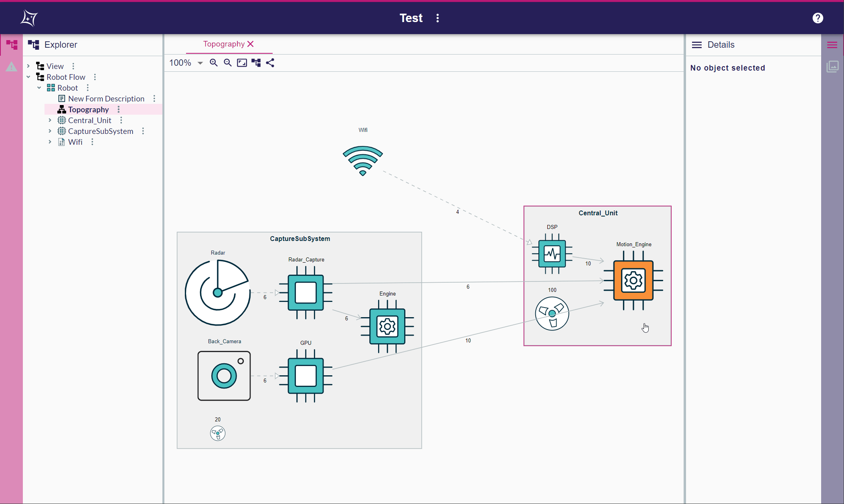Click the warning triangle icon in the sidebar
The image size is (844, 504).
(11, 67)
